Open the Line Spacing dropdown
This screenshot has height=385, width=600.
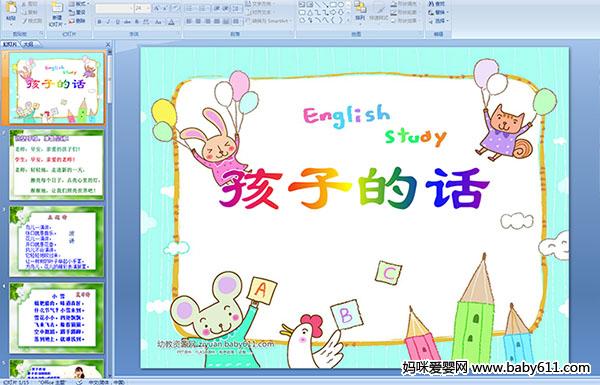tap(237, 8)
